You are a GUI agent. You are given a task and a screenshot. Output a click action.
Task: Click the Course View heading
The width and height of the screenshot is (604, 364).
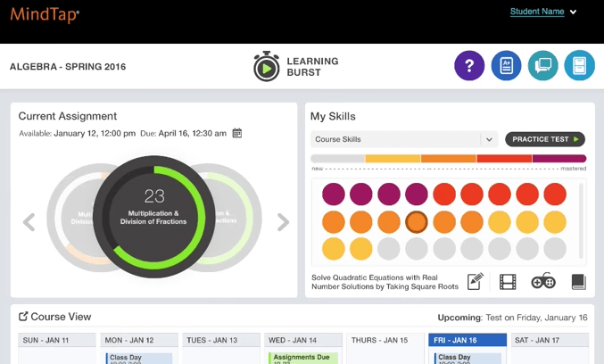point(61,317)
